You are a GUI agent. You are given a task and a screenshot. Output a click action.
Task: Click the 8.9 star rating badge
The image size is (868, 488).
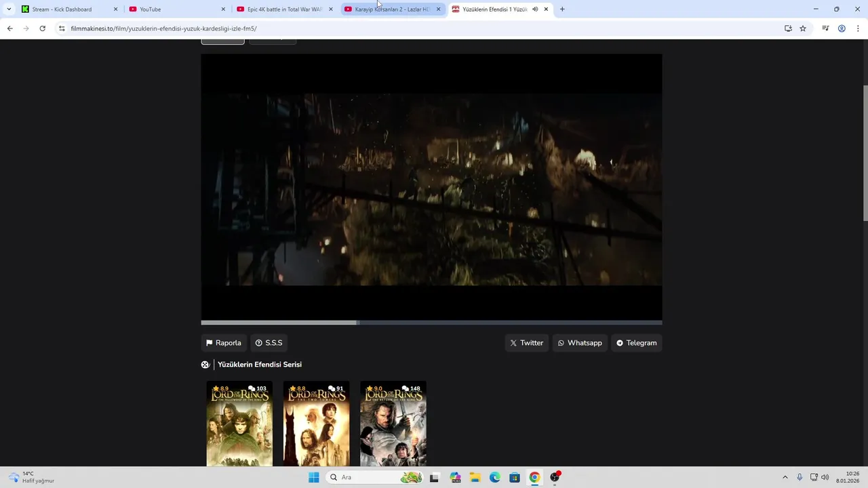[x=220, y=389]
